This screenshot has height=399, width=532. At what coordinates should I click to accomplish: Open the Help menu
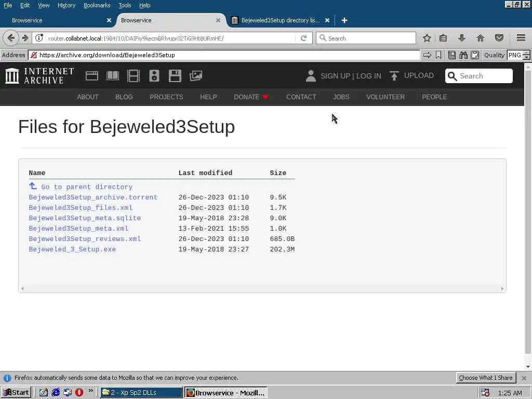[145, 5]
